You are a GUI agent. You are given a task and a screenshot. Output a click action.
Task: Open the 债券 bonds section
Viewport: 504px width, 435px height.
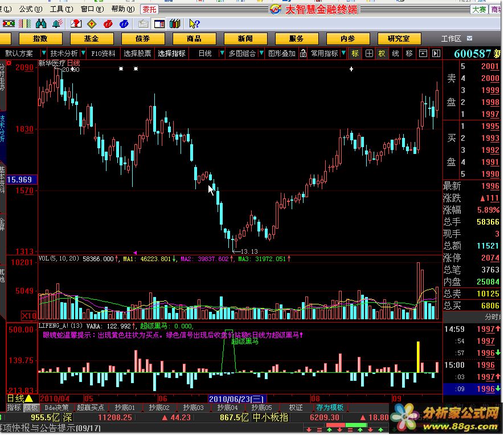click(143, 39)
